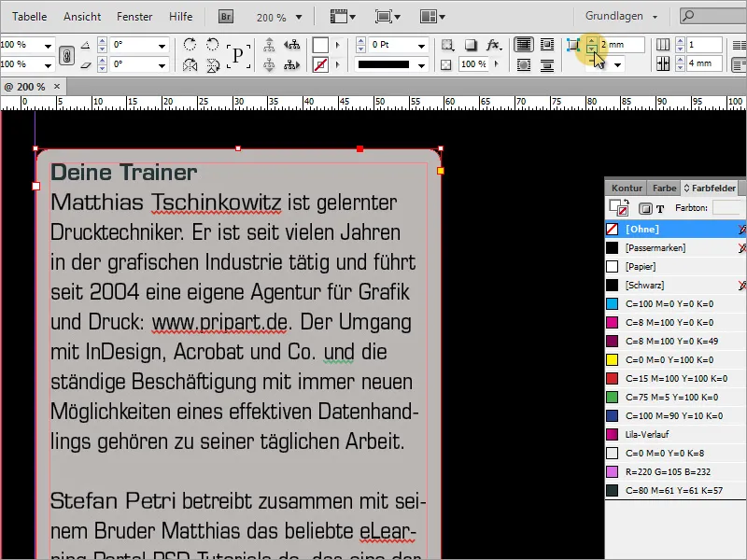Select the C=100 M=0 Y=0 K=0 swatch
The image size is (747, 560).
click(675, 304)
